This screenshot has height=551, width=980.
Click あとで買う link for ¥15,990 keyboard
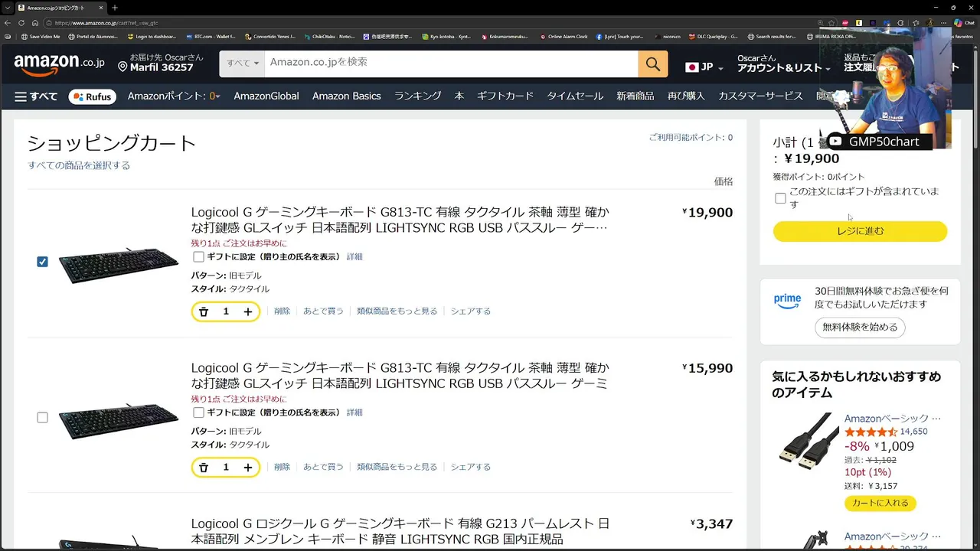pyautogui.click(x=323, y=467)
